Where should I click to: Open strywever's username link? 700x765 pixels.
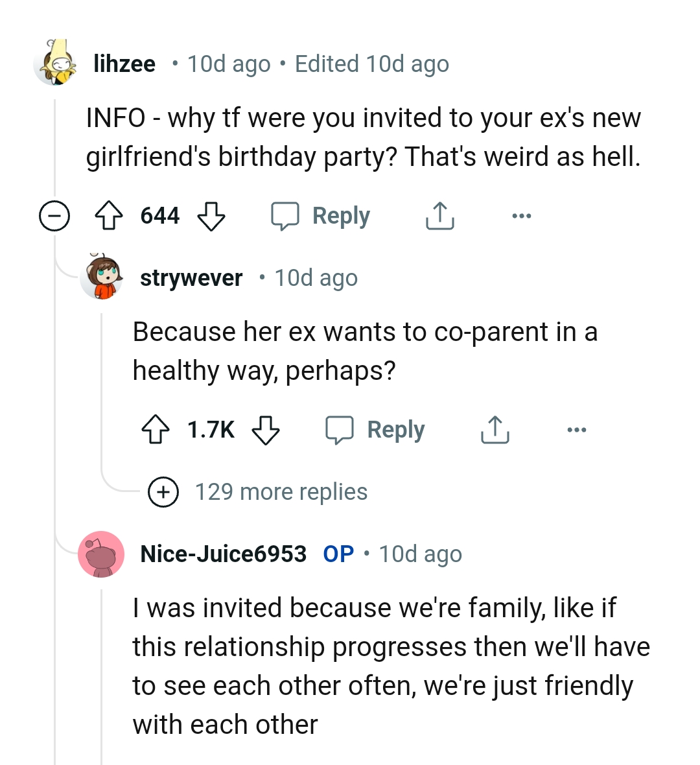[x=191, y=277]
